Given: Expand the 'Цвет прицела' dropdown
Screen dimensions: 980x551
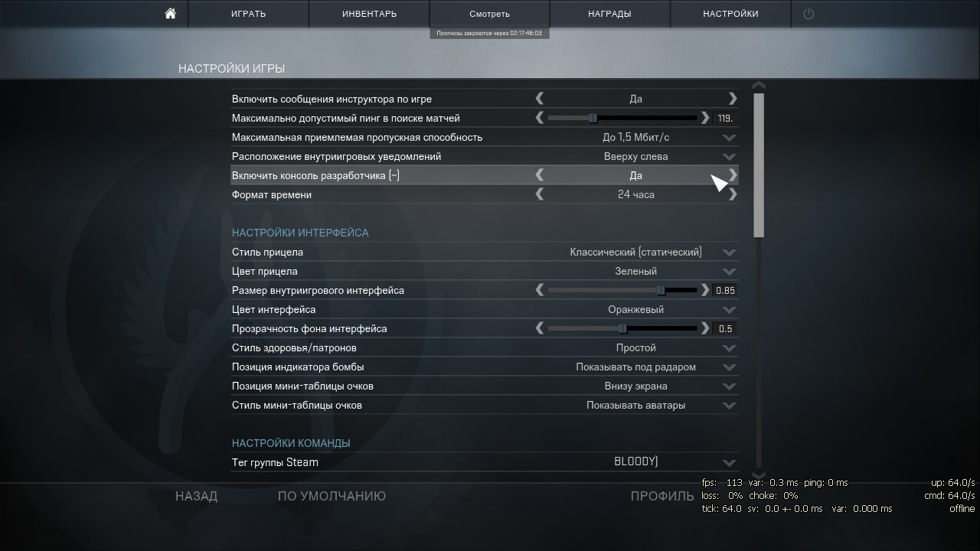Looking at the screenshot, I should click(729, 272).
